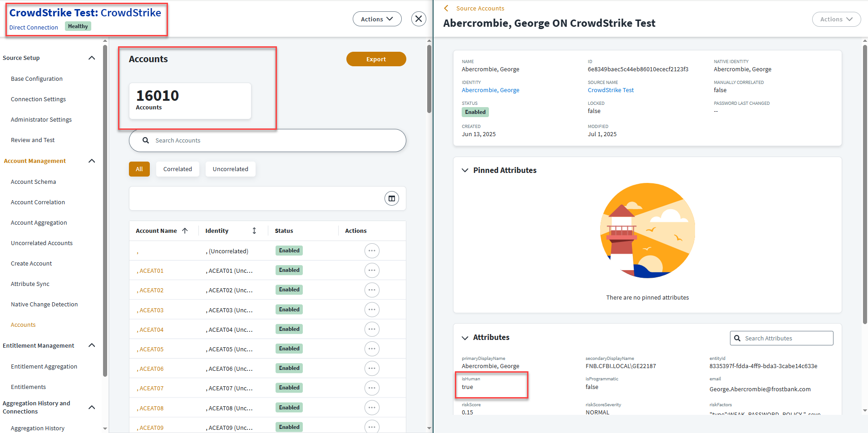Click the account details scrollbar
This screenshot has width=868, height=433.
[x=865, y=184]
